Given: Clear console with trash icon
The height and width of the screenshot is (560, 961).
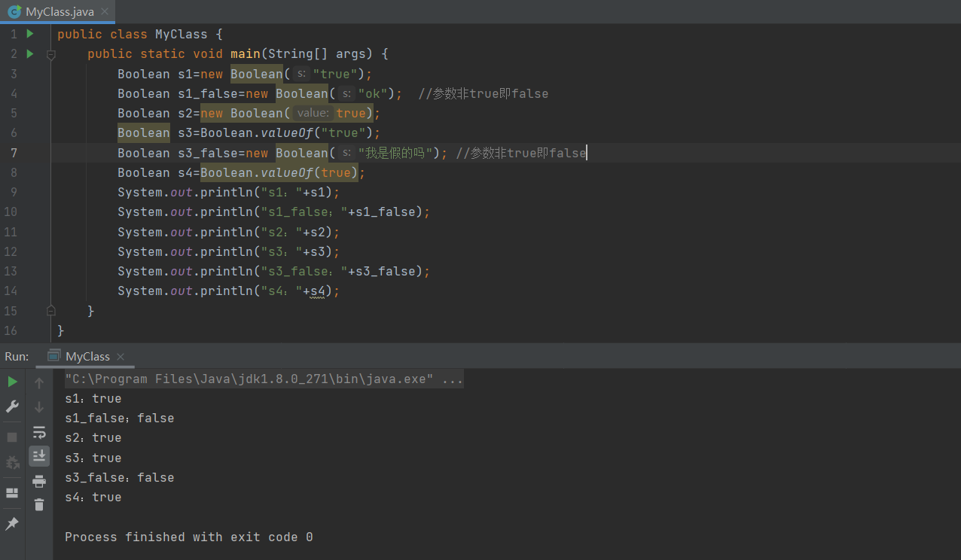Looking at the screenshot, I should (39, 505).
